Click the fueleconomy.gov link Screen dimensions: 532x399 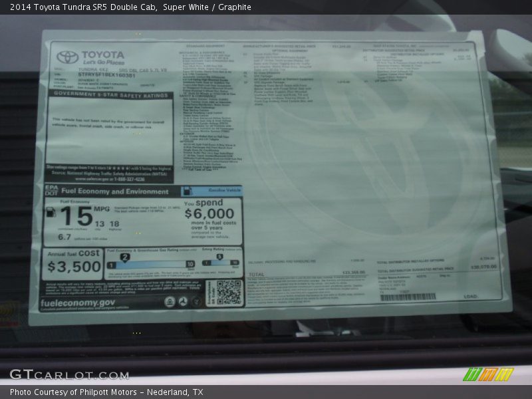pos(78,303)
